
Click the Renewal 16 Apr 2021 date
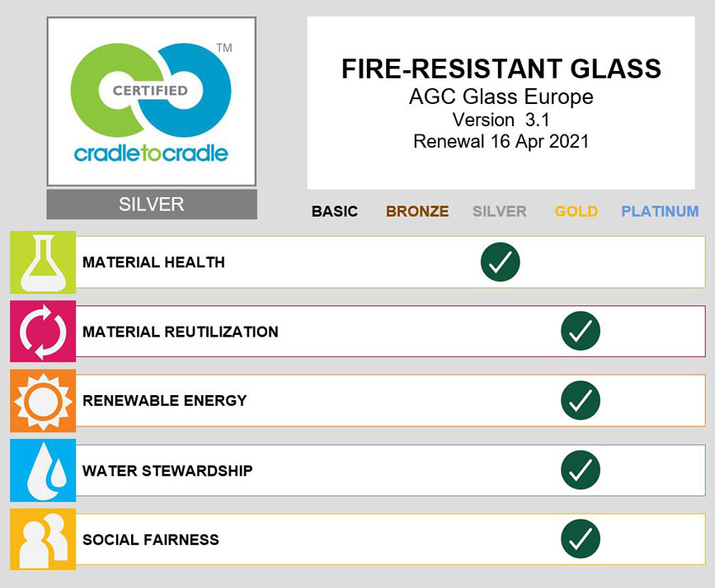point(501,141)
